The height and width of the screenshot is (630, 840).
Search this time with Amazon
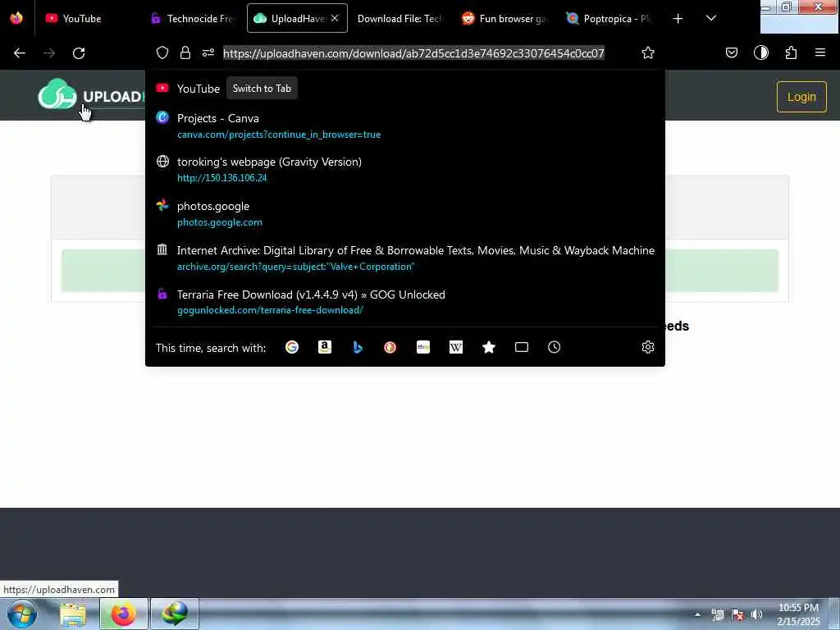(x=325, y=347)
